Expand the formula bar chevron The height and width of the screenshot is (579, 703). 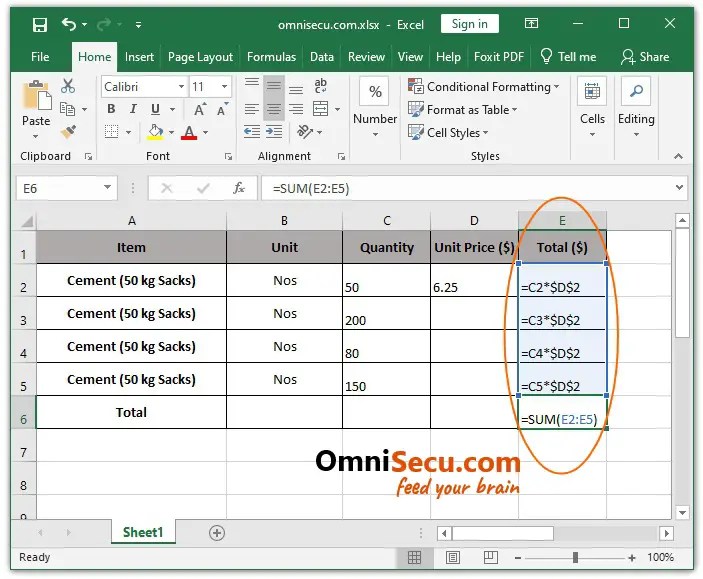click(x=680, y=187)
